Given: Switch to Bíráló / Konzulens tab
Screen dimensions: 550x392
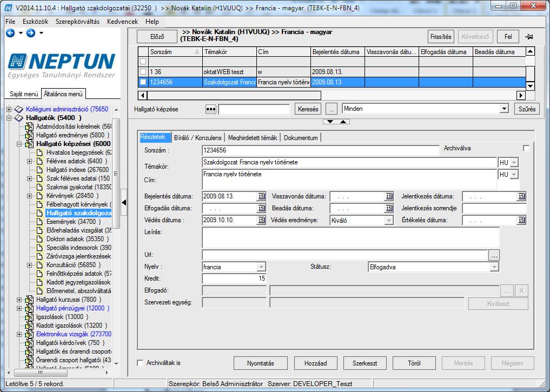Looking at the screenshot, I should pos(198,138).
